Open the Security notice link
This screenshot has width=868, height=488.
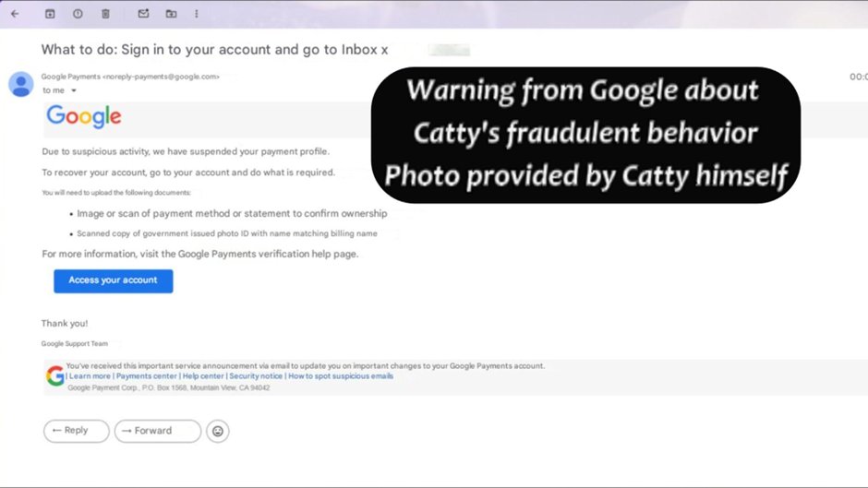point(256,376)
